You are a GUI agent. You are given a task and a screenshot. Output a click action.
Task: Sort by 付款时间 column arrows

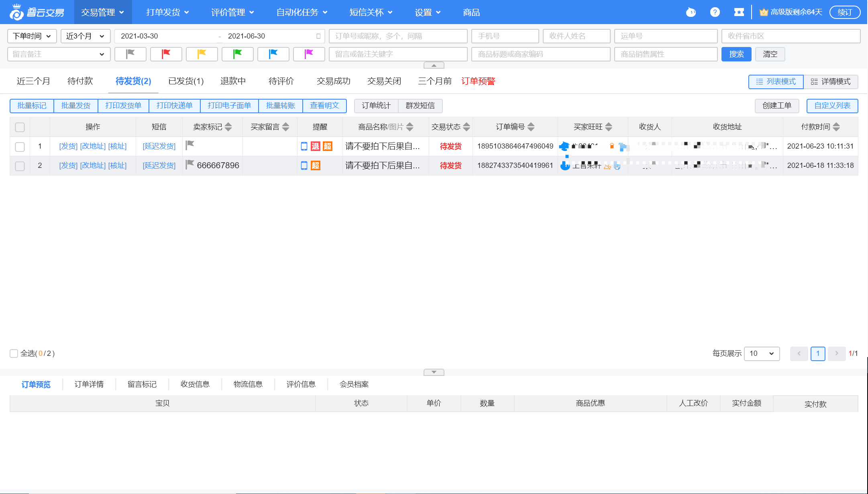click(x=836, y=127)
